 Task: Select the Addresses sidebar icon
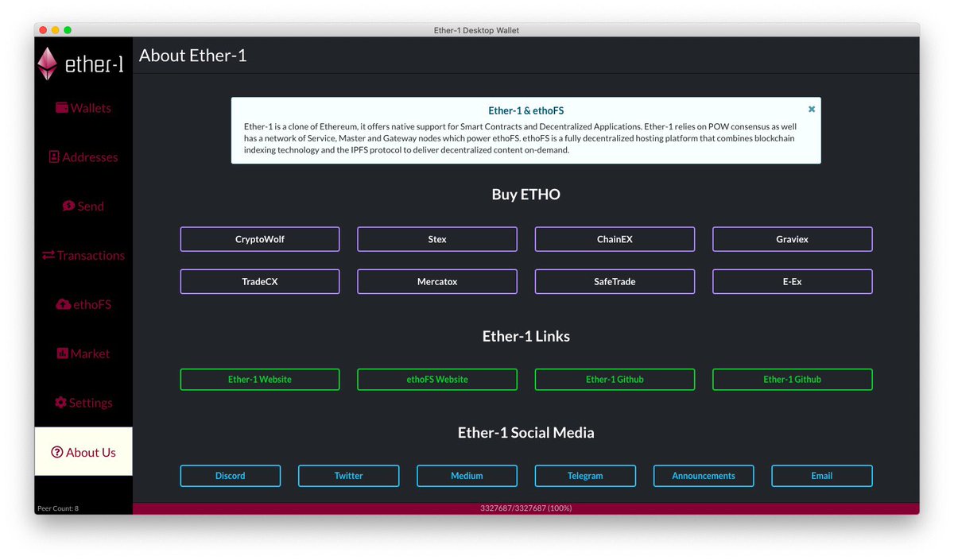(x=57, y=156)
